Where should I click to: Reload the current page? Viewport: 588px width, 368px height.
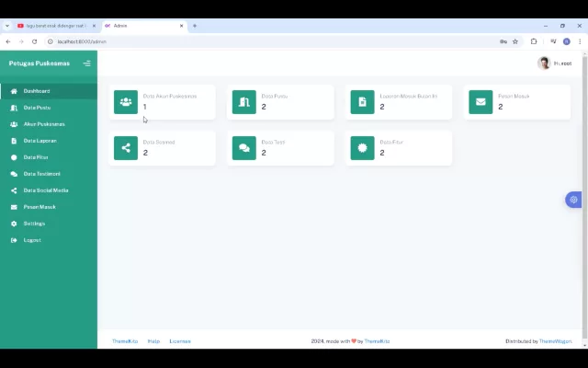[x=35, y=41]
